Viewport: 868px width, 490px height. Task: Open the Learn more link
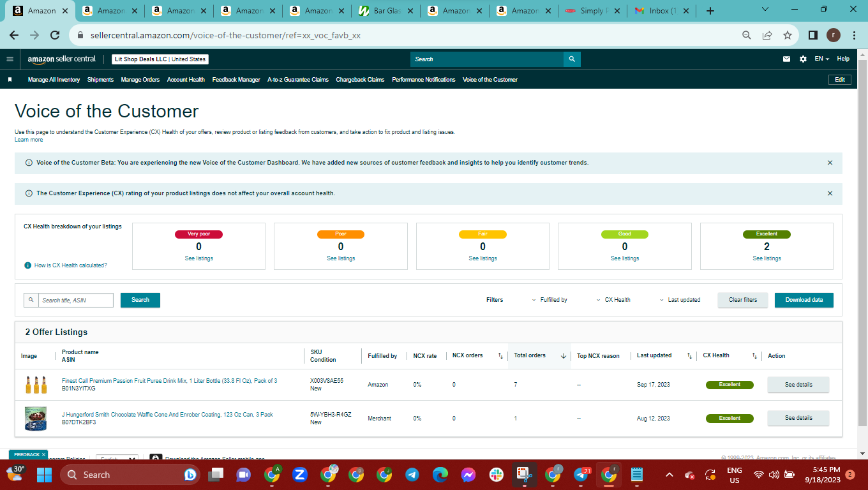[29, 140]
